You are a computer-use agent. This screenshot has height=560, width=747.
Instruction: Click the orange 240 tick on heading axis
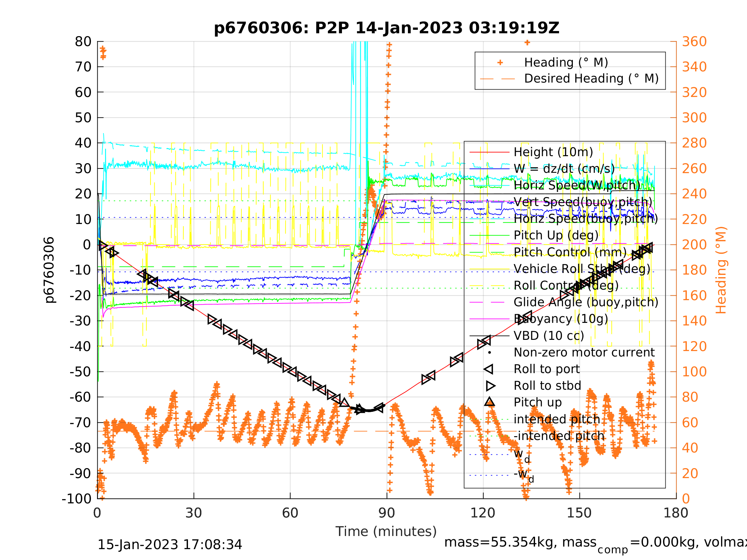pyautogui.click(x=695, y=194)
